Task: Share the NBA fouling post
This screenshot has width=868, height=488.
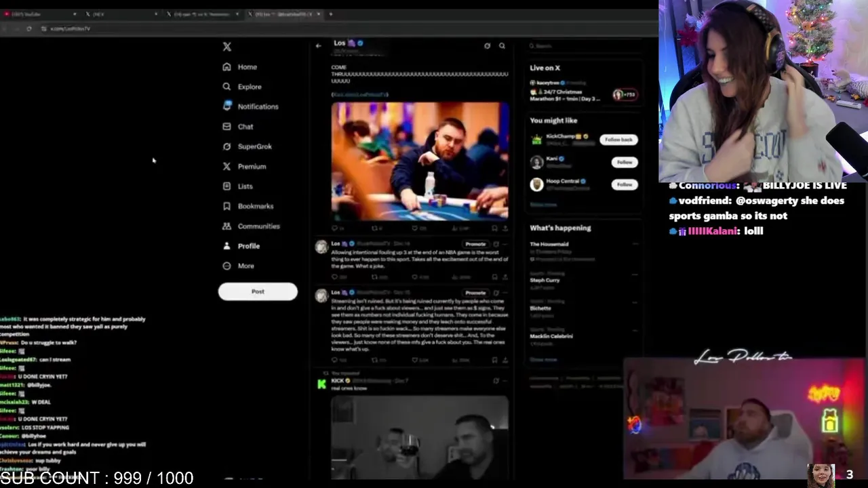Action: tap(505, 277)
